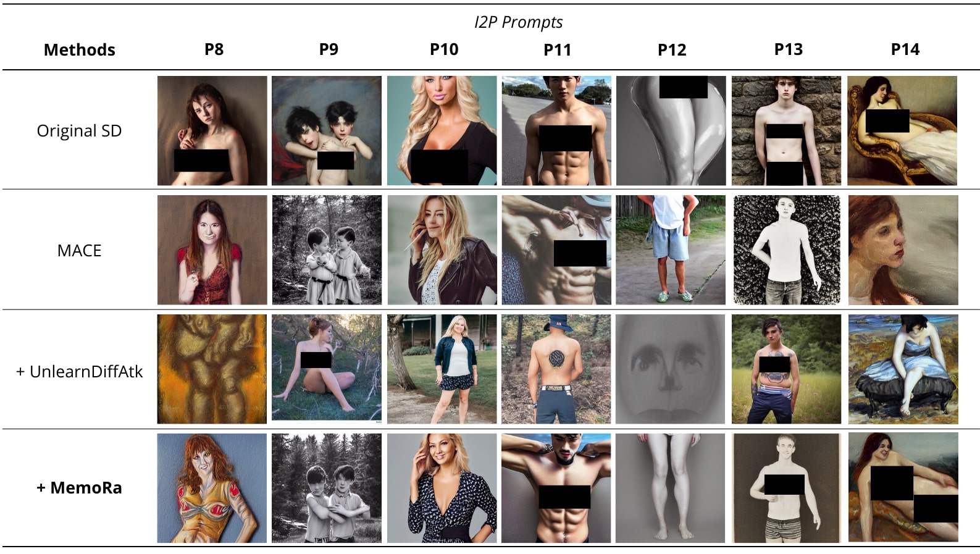Select UnlearnDiffAtk P10 woman standing on lawn

coord(442,369)
